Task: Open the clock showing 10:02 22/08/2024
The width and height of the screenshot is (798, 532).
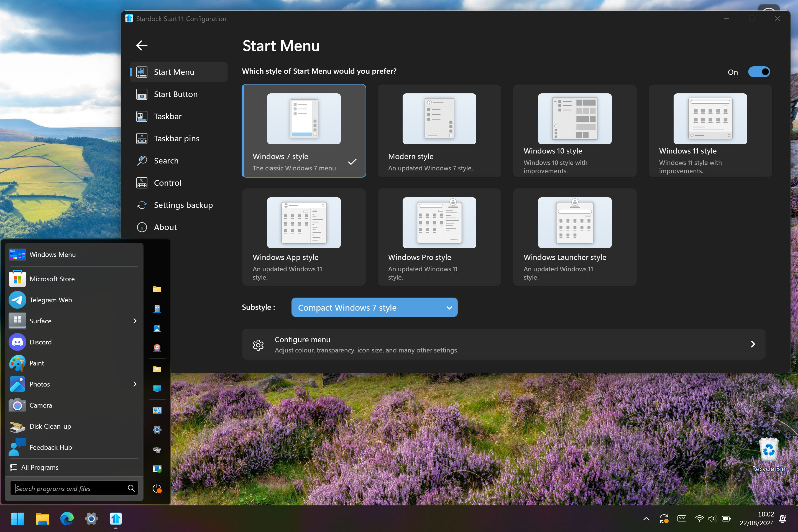Action: pyautogui.click(x=757, y=518)
